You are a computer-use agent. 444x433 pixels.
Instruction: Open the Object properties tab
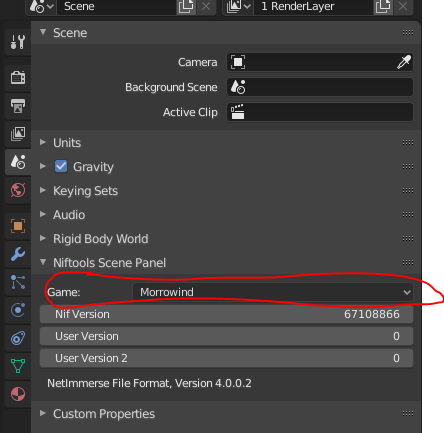click(18, 226)
